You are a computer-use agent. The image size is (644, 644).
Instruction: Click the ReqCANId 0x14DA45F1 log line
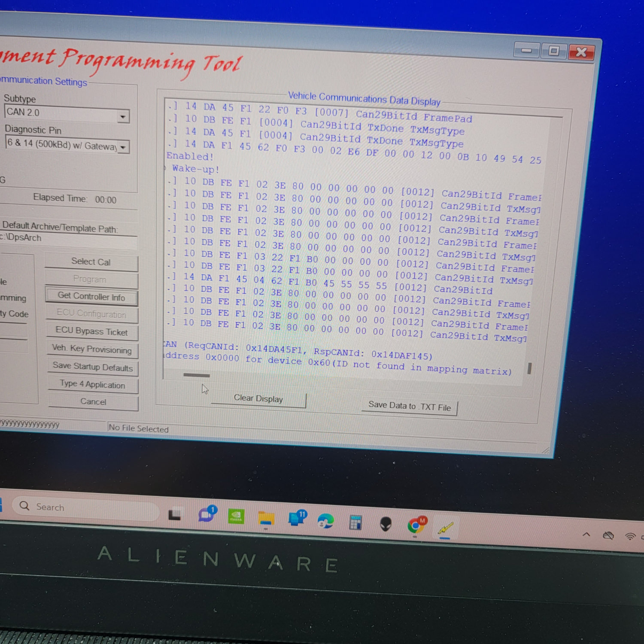(298, 350)
